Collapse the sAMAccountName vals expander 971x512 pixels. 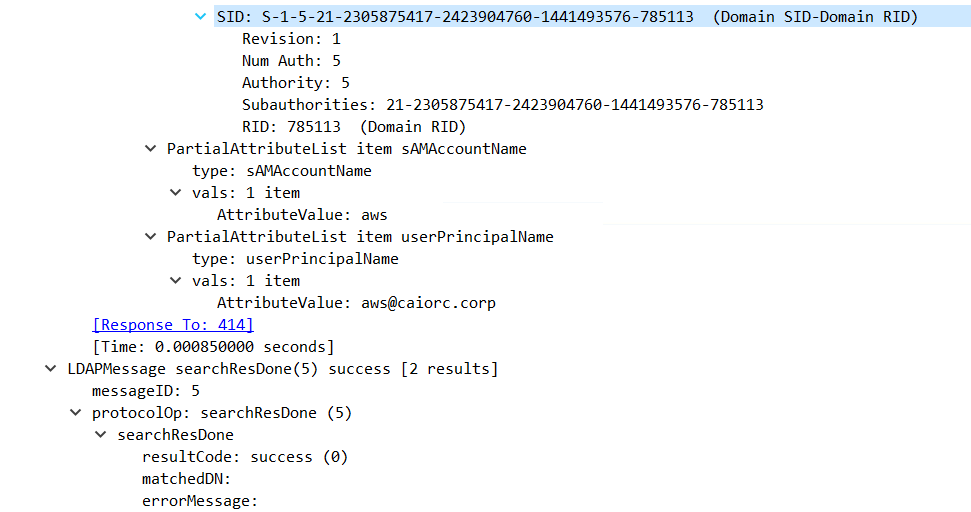(x=176, y=193)
